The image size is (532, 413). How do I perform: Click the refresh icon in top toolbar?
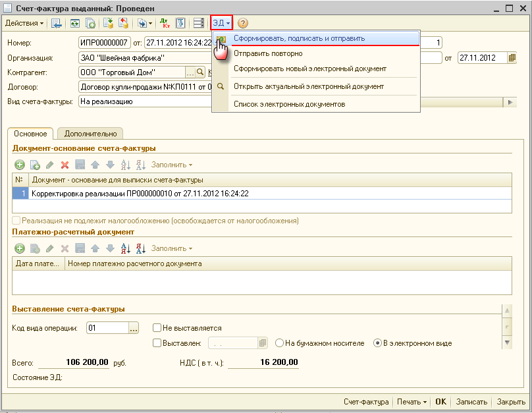click(75, 23)
